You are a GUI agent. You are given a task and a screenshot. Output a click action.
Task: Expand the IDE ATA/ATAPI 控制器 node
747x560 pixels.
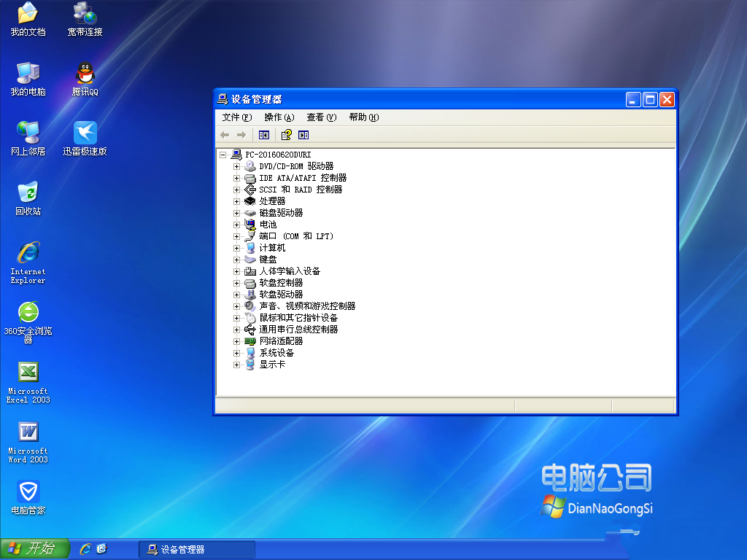(x=236, y=178)
